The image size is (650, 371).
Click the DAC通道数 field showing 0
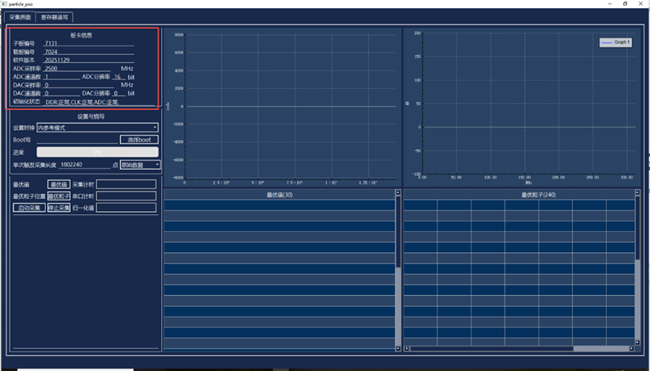tap(61, 93)
